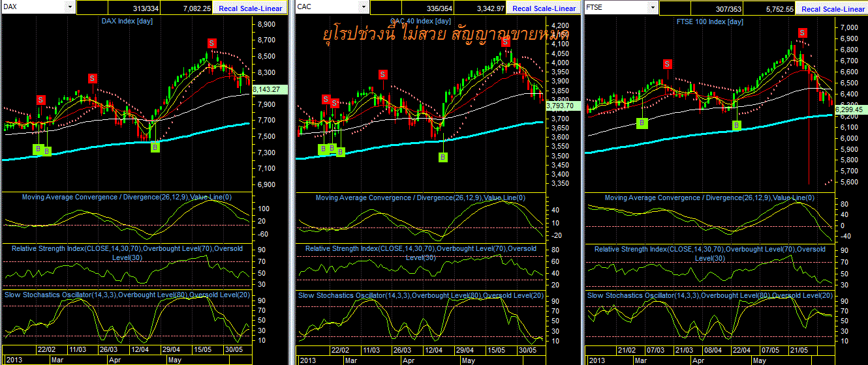
Task: Click the 7,000 price axis label on FTSE chart
Action: pyautogui.click(x=848, y=28)
